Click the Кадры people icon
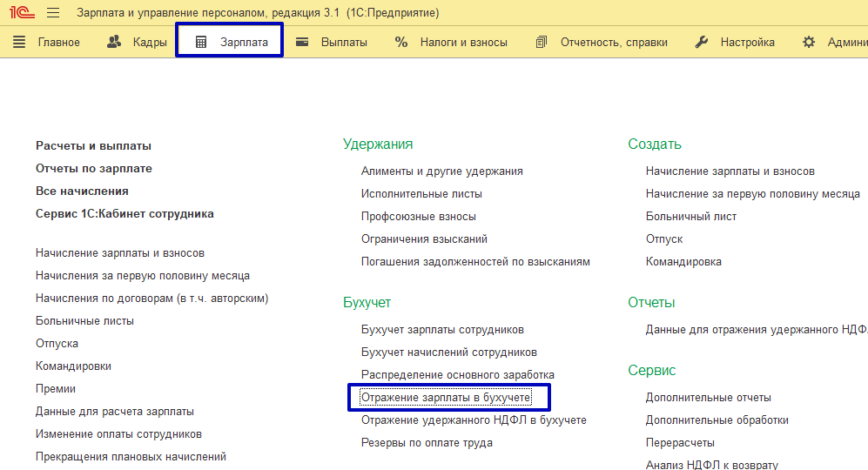Image resolution: width=868 pixels, height=470 pixels. (x=114, y=42)
